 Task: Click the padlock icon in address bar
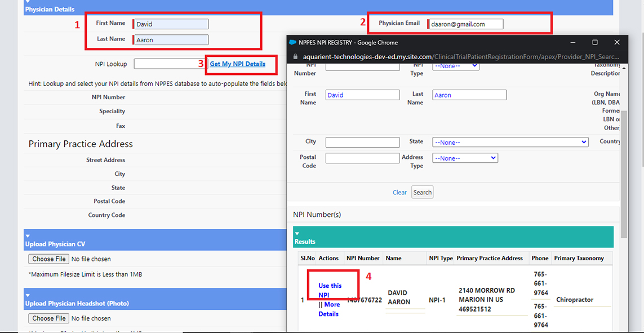294,57
